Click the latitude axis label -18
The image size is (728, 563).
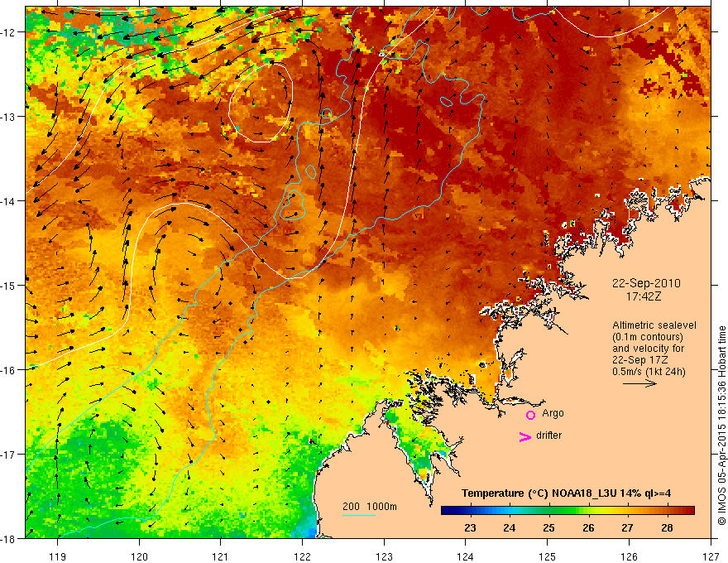(x=9, y=538)
